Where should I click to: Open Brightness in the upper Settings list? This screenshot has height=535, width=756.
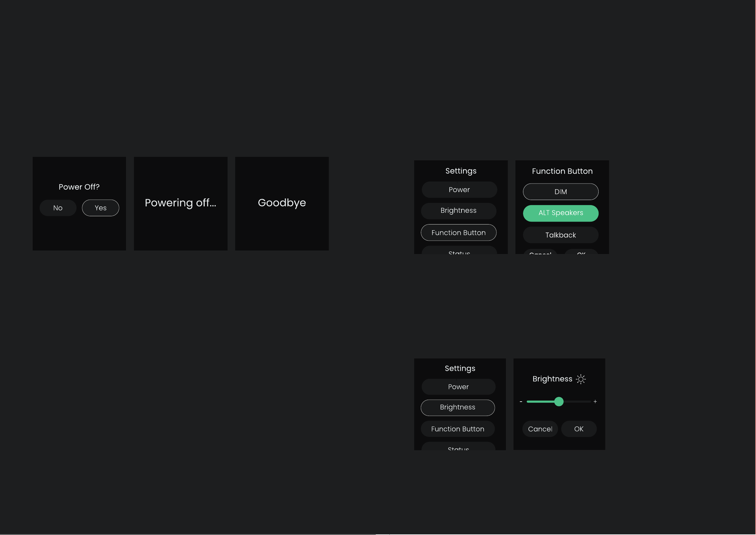[x=459, y=211]
